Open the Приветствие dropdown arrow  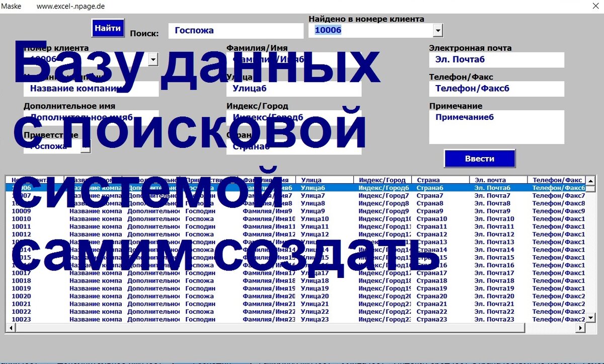pyautogui.click(x=86, y=147)
